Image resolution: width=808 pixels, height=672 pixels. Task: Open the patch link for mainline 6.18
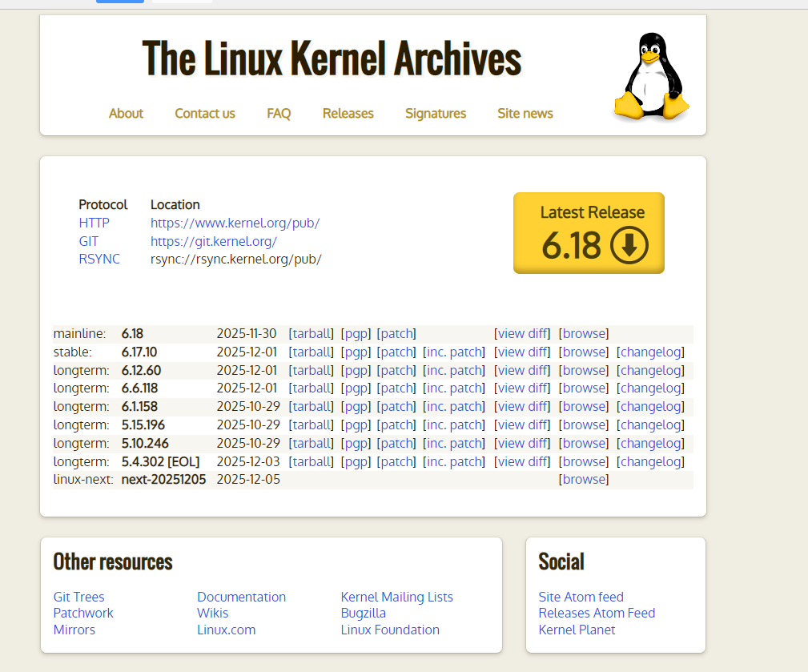tap(396, 333)
